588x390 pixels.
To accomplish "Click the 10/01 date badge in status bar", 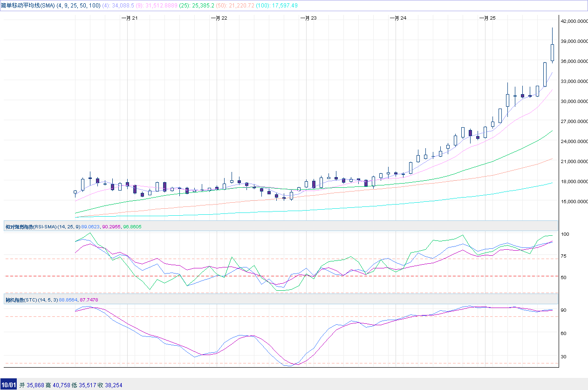I will [8, 385].
